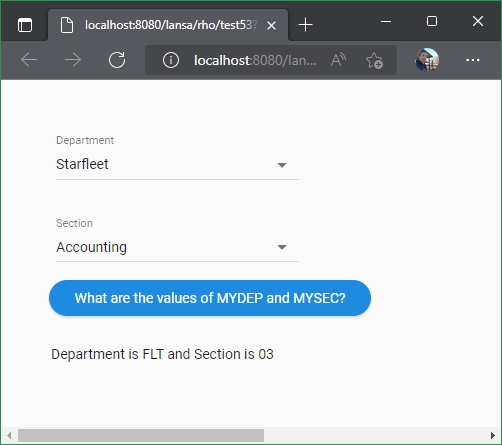The image size is (502, 445).
Task: Open the user profile avatar
Action: point(427,60)
